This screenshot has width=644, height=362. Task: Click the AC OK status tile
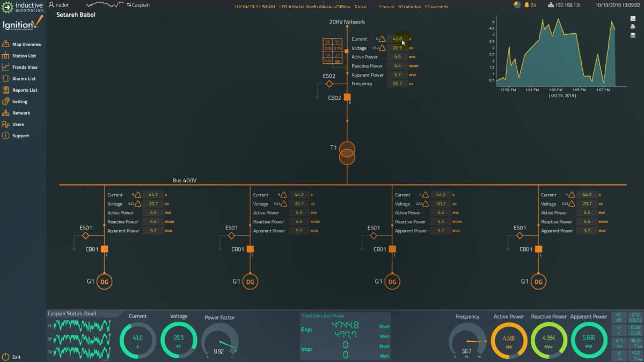coord(619,317)
